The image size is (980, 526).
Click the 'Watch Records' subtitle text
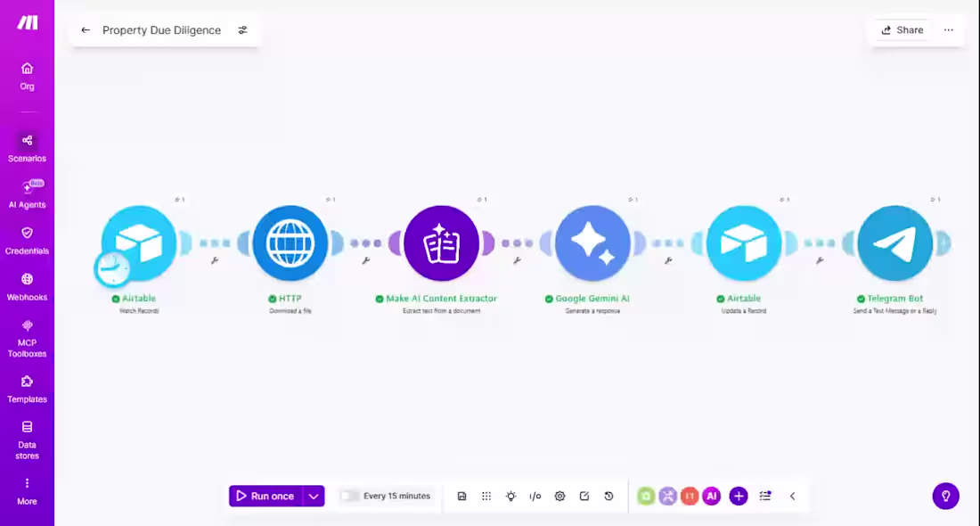click(x=139, y=311)
